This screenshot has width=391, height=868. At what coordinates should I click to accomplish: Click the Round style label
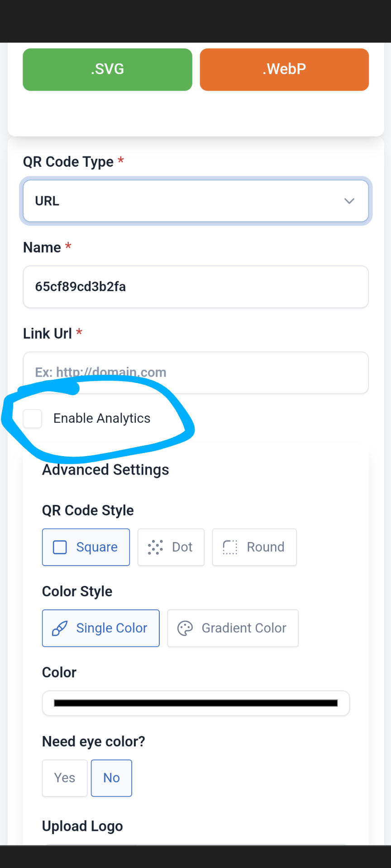pos(266,547)
